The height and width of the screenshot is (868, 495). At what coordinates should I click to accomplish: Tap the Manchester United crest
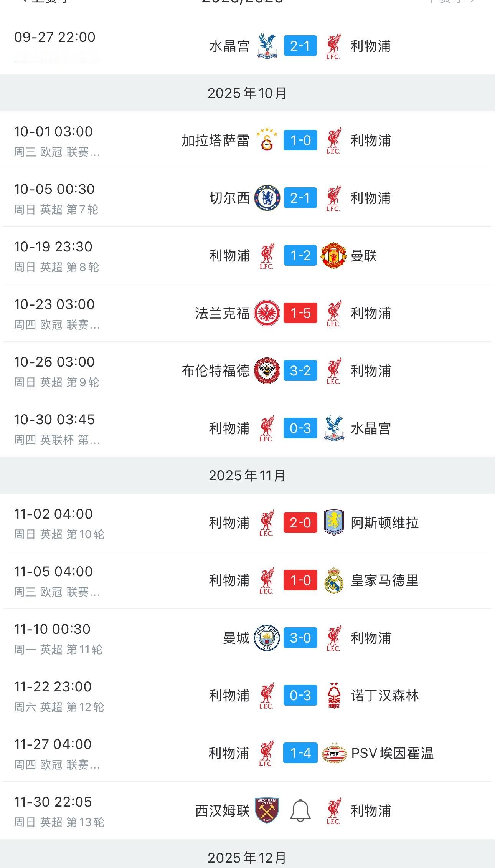pyautogui.click(x=334, y=255)
